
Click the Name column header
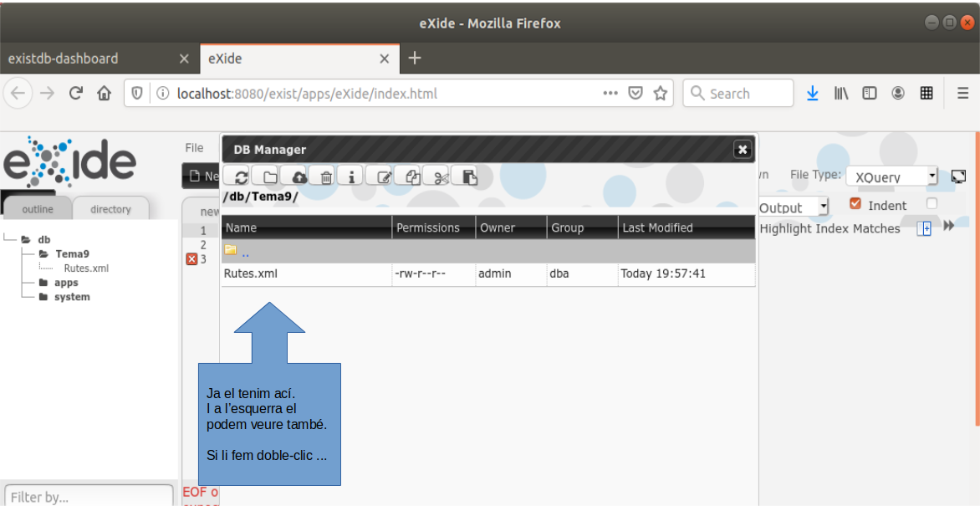tap(307, 227)
